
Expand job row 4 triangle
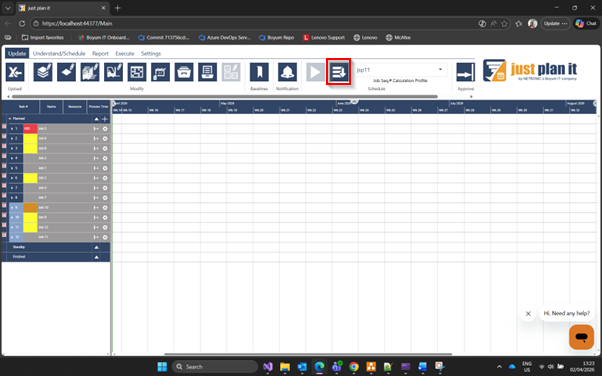[12, 158]
